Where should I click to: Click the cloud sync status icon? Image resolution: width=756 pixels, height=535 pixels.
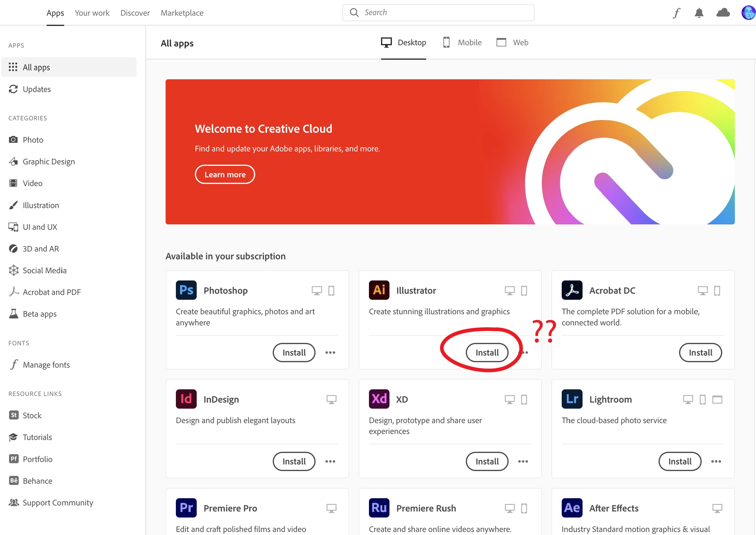point(723,13)
